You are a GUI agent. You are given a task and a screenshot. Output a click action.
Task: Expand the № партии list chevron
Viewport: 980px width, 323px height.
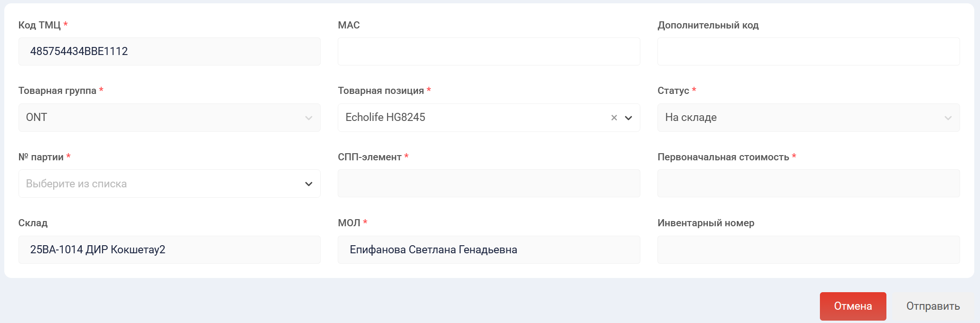(309, 184)
